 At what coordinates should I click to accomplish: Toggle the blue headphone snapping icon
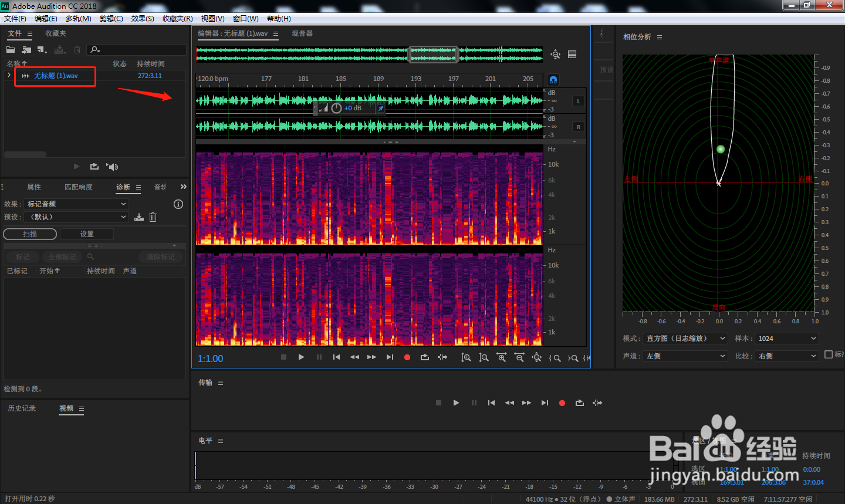(553, 79)
